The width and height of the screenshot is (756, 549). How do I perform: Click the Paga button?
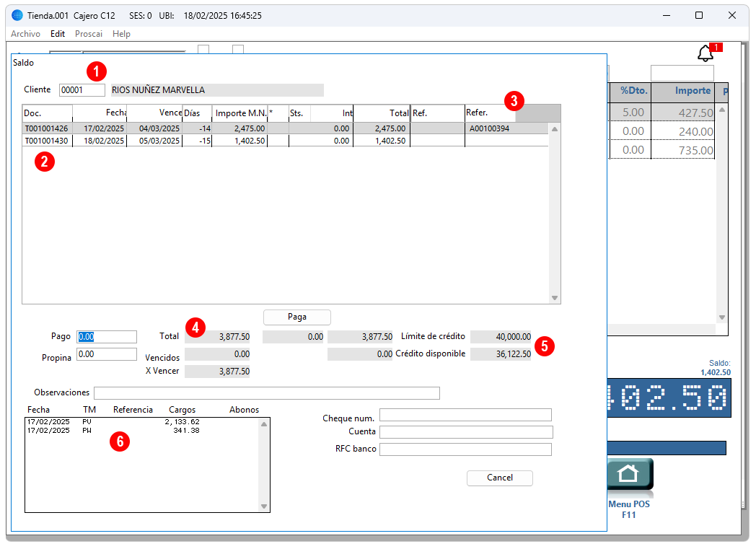point(297,317)
